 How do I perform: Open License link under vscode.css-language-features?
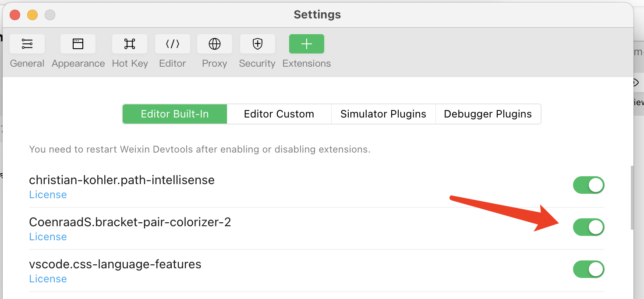click(48, 279)
